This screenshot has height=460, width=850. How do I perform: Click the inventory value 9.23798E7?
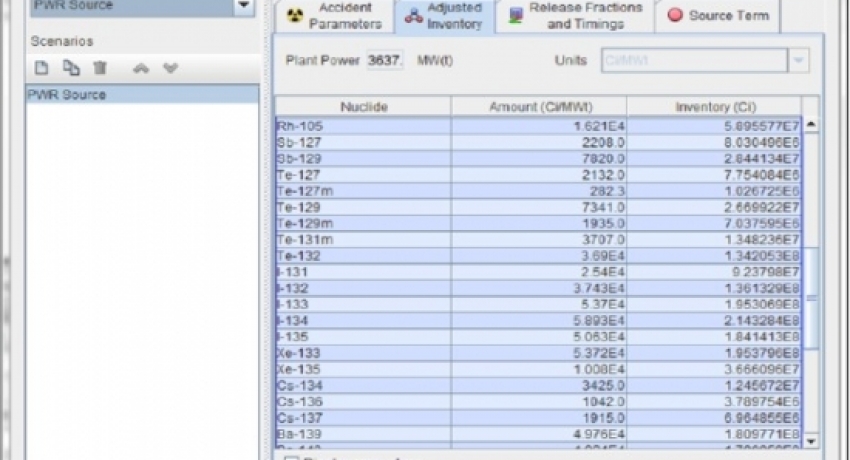pyautogui.click(x=765, y=273)
